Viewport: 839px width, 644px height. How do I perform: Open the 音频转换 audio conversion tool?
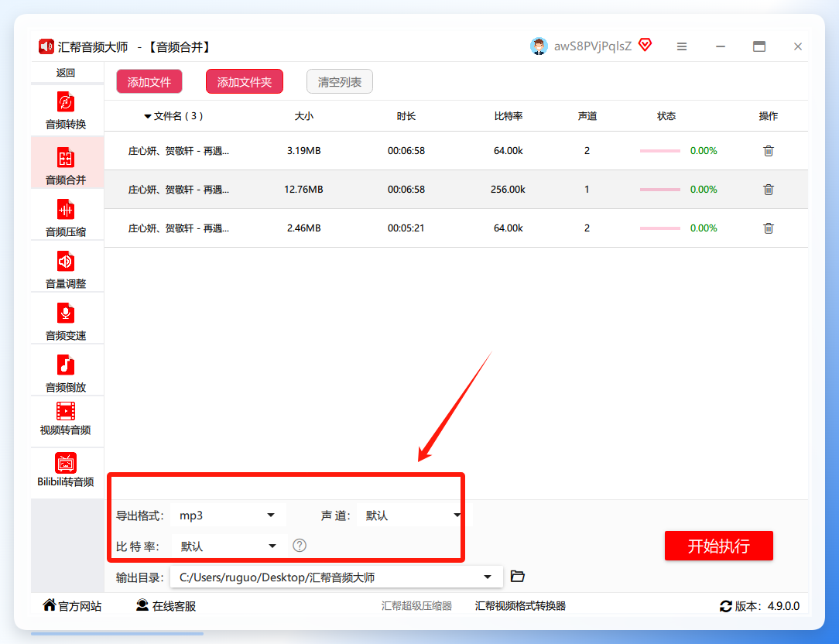(66, 111)
